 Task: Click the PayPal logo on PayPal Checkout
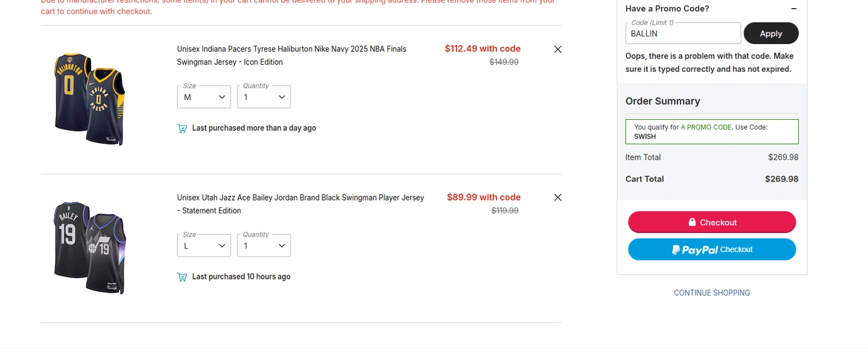tap(694, 250)
